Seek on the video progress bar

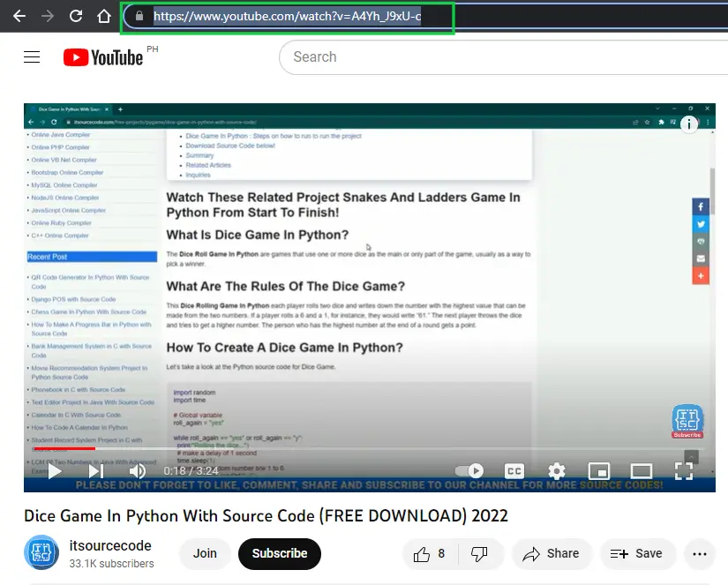click(x=369, y=449)
